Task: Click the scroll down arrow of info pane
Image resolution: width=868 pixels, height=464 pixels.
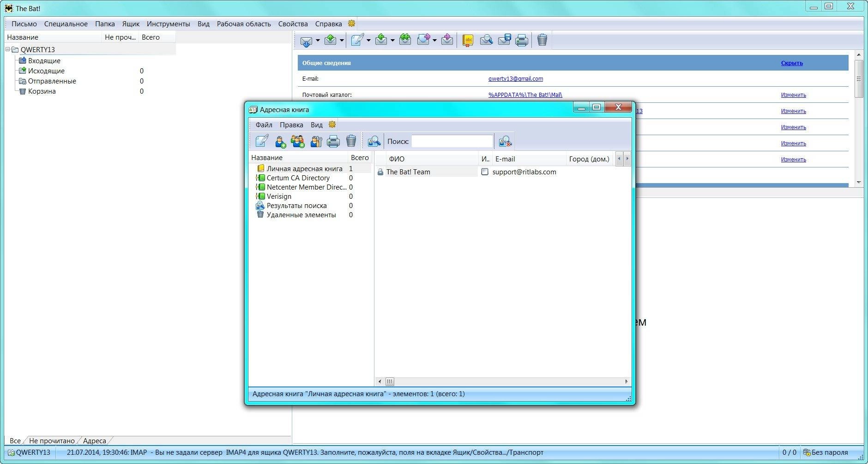Action: pos(859,182)
